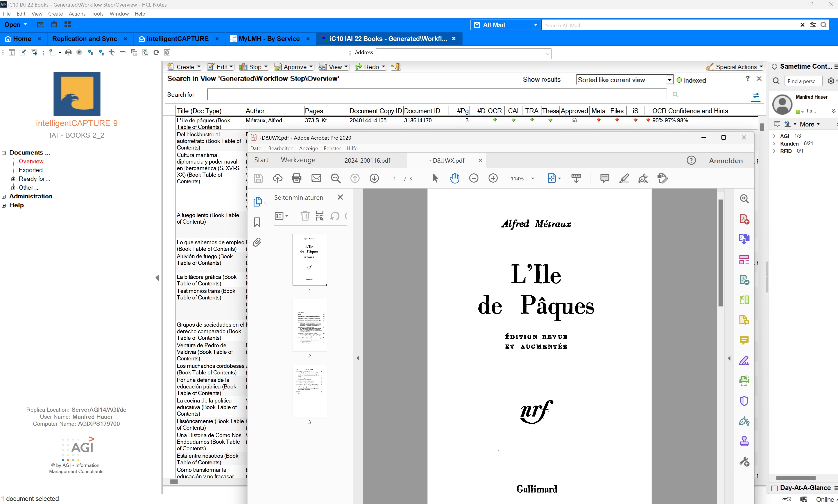Open the calendar icon next to Open
838x504 pixels.
tap(54, 25)
